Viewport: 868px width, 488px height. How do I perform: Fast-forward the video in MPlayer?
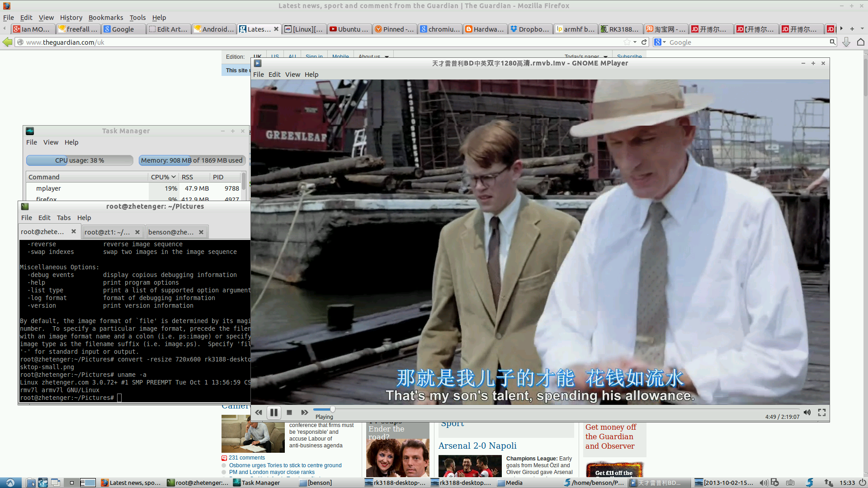coord(305,413)
